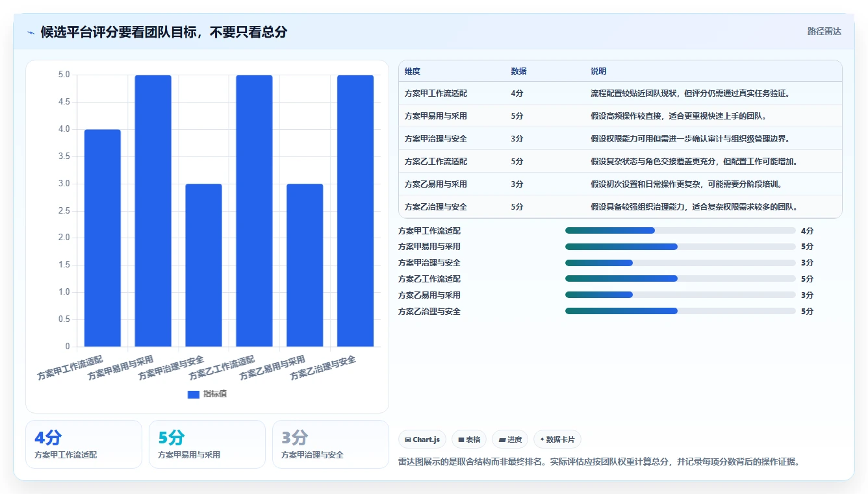Select the Chart.js tag chip
868x494 pixels.
pyautogui.click(x=422, y=439)
